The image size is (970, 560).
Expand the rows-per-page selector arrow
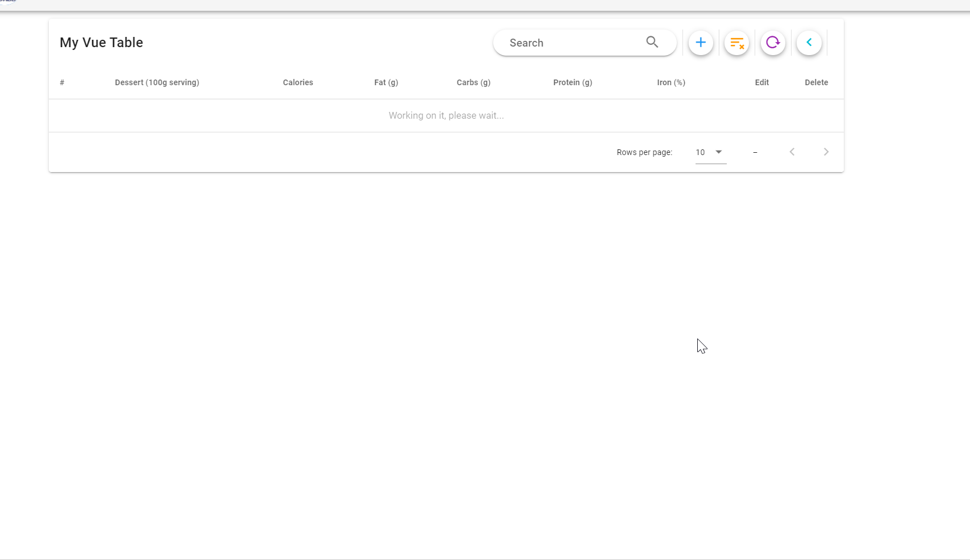[x=718, y=152]
